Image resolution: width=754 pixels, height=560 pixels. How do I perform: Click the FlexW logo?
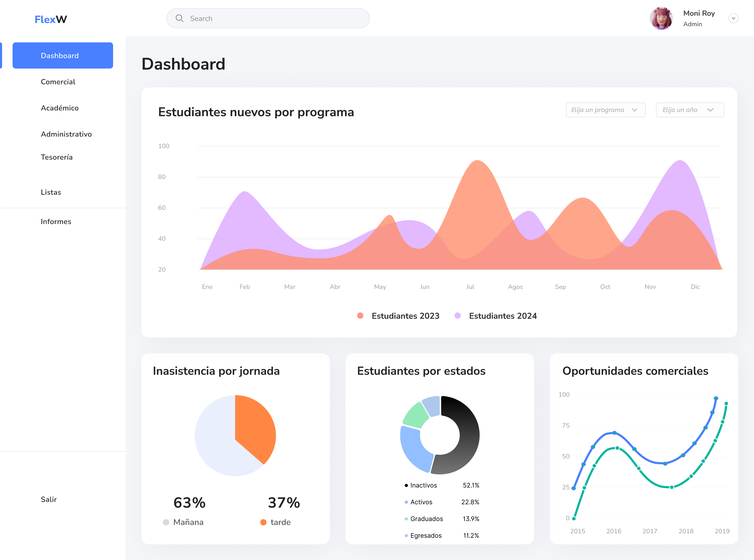click(x=50, y=19)
